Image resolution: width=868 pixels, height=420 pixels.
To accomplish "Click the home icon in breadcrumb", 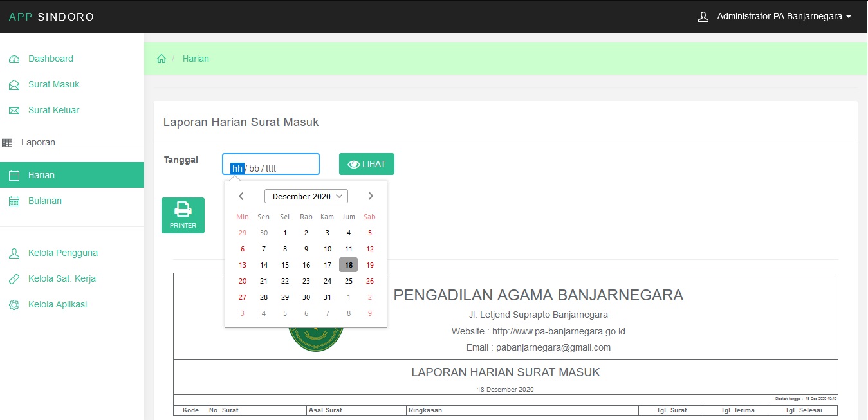I will pyautogui.click(x=162, y=59).
